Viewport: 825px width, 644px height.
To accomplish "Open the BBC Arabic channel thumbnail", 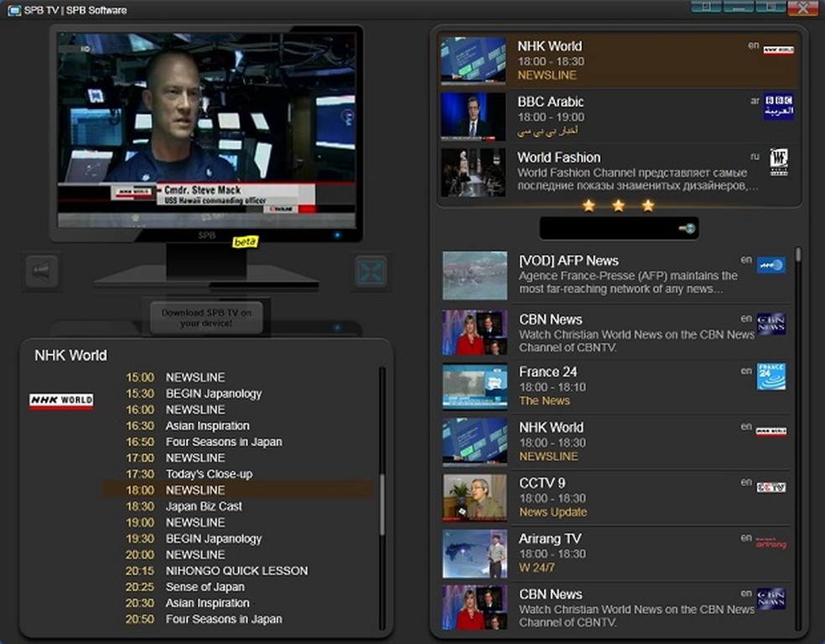I will 473,116.
